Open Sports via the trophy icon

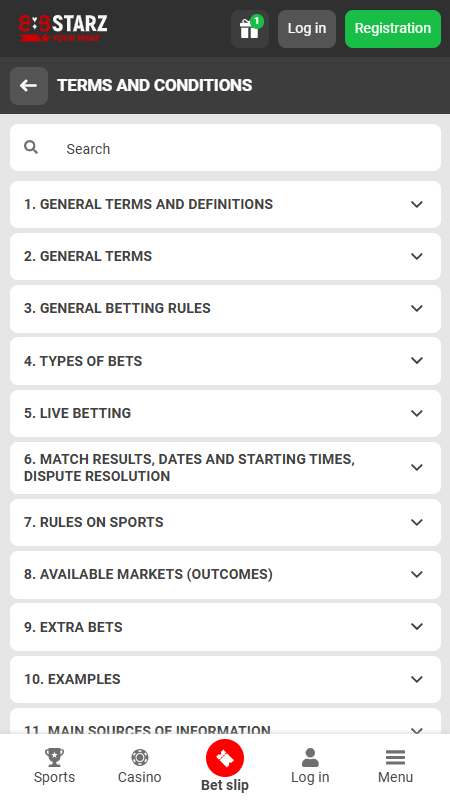pyautogui.click(x=55, y=757)
